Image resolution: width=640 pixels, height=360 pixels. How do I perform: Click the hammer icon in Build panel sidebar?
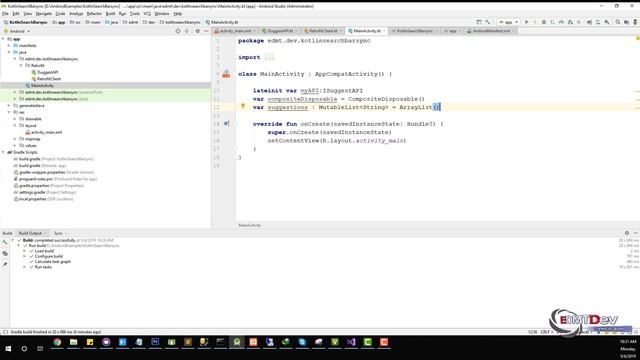coord(5,242)
